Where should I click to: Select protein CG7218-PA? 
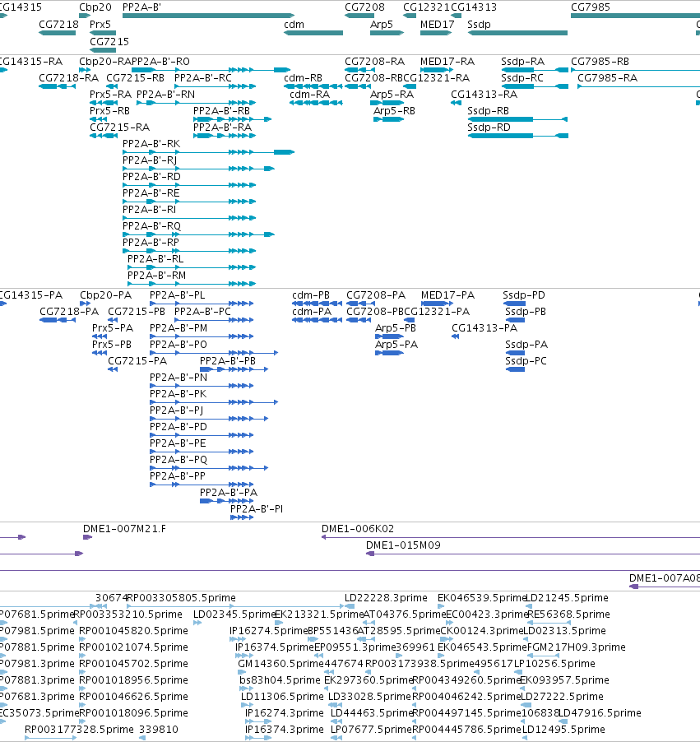(x=68, y=312)
